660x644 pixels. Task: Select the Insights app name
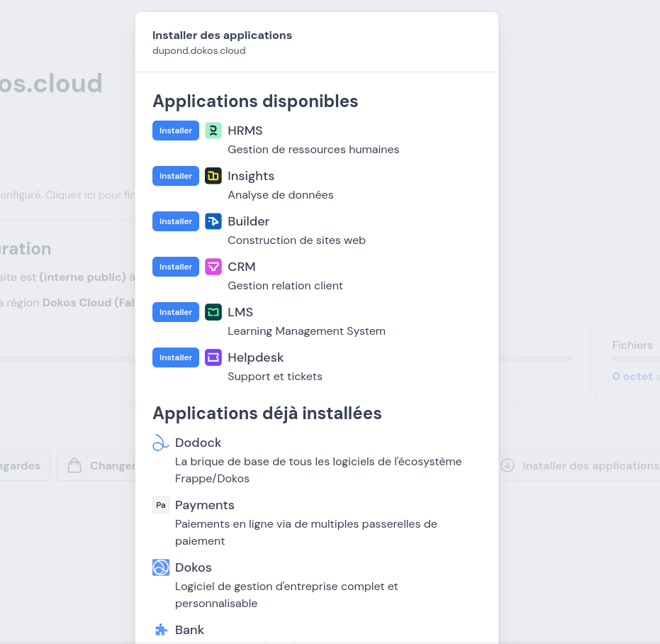tap(251, 176)
